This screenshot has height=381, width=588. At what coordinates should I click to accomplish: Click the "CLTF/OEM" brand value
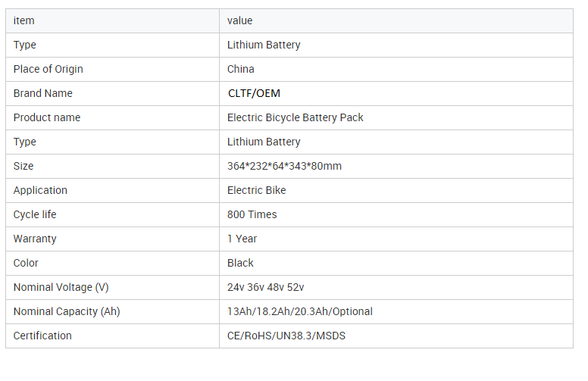(254, 93)
